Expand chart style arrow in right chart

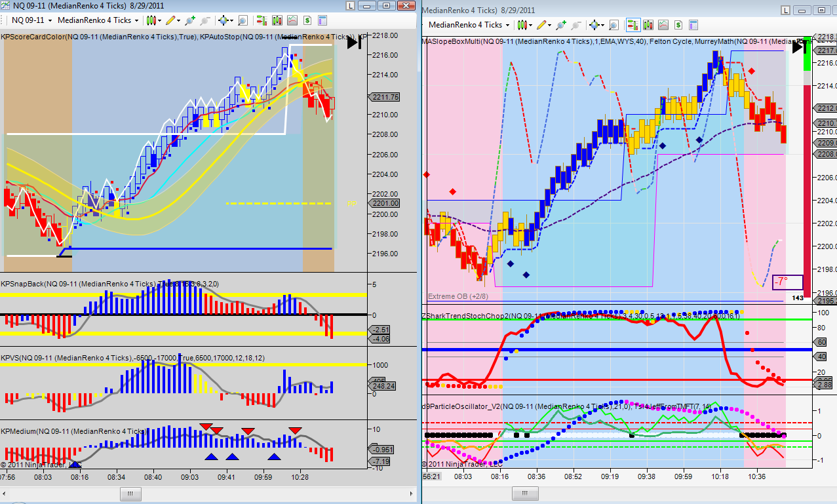531,25
